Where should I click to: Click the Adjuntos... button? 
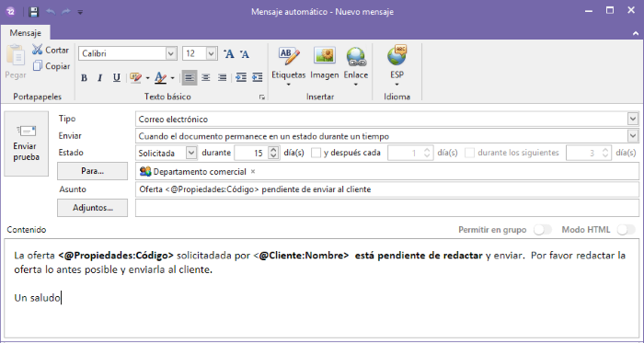92,208
